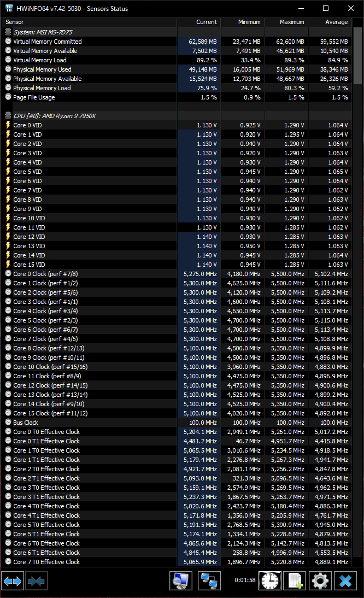
Task: Select the Physical Memory Available row
Action: tap(177, 79)
